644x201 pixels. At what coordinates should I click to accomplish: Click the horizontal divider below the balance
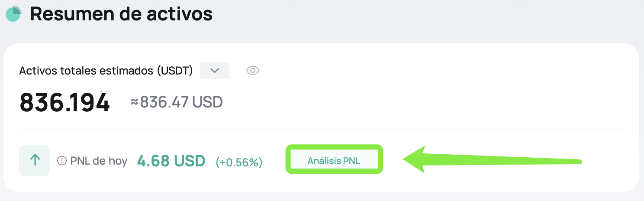[x=321, y=129]
